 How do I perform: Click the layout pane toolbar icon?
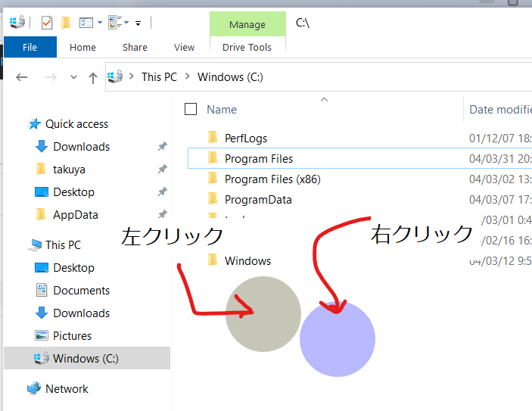point(115,23)
